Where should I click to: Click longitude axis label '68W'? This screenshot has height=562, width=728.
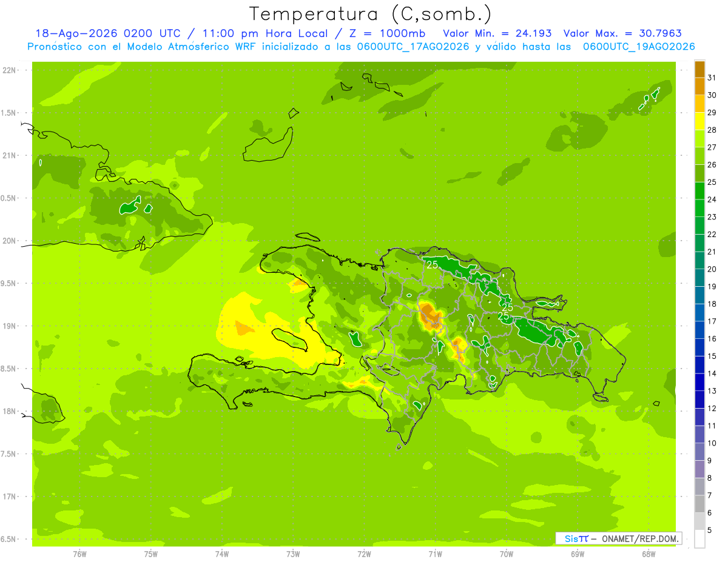click(x=649, y=554)
